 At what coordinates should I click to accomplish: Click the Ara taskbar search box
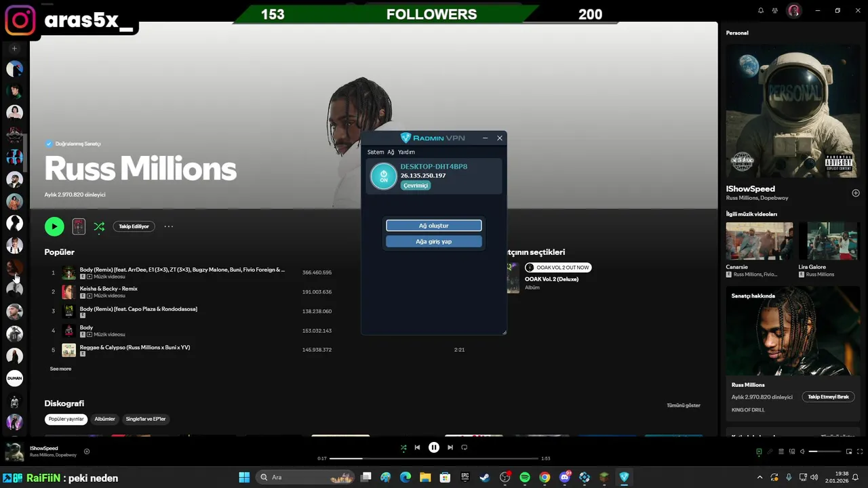click(307, 477)
